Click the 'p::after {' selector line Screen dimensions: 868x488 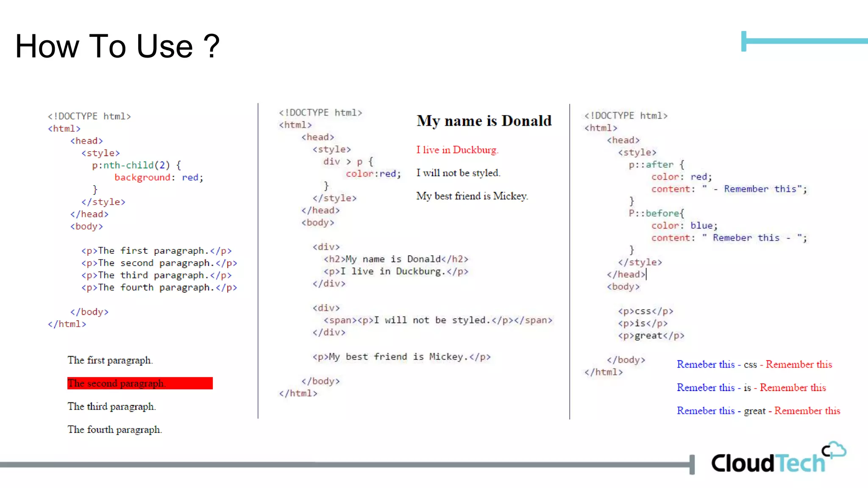[656, 165]
